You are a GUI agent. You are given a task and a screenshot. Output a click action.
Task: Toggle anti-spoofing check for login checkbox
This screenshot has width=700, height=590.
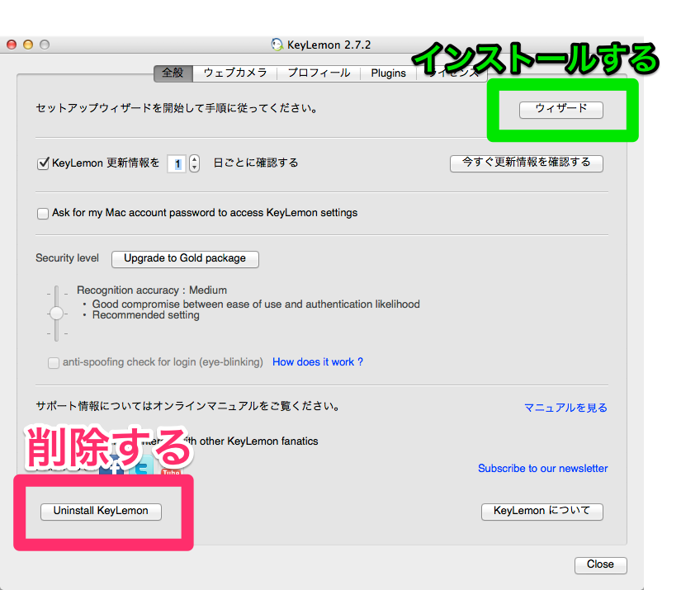[54, 363]
